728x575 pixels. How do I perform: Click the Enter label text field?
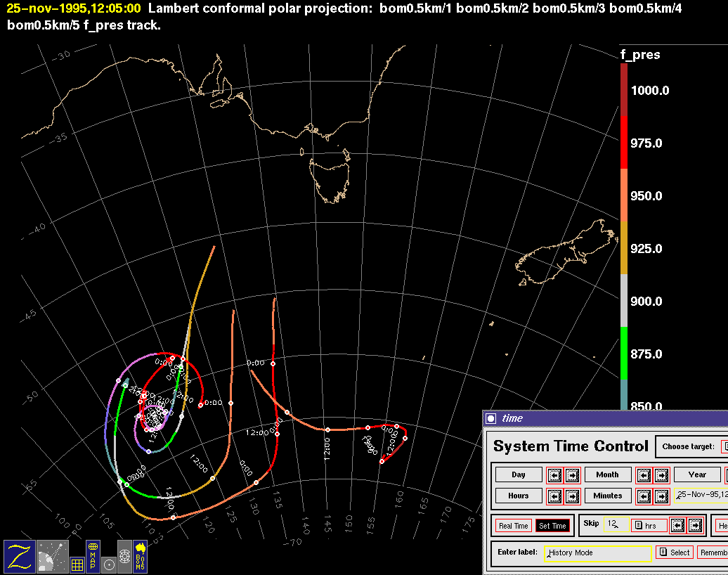pyautogui.click(x=597, y=553)
